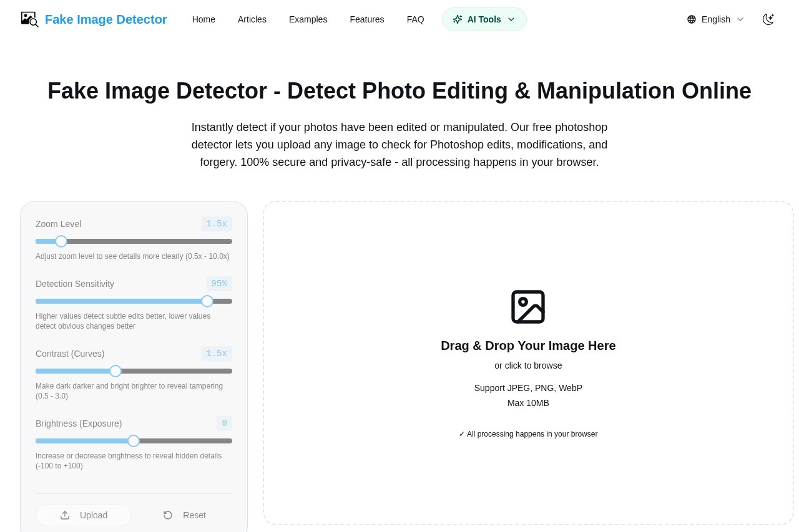Click the Contrast (Curves) slider handle
The height and width of the screenshot is (532, 799).
click(x=115, y=371)
